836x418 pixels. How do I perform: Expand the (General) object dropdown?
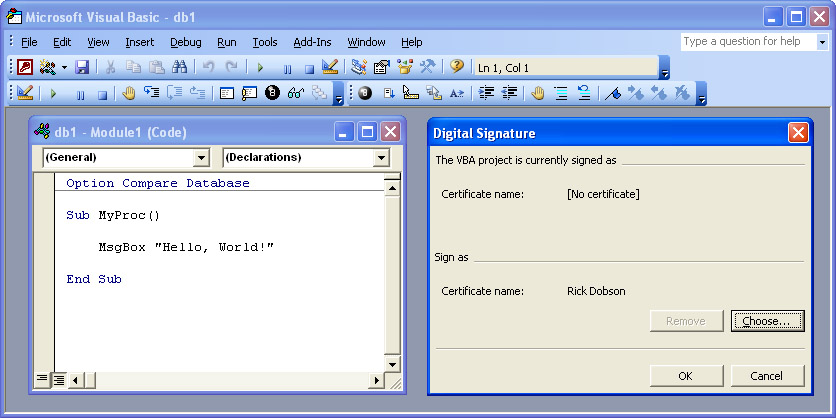(201, 158)
